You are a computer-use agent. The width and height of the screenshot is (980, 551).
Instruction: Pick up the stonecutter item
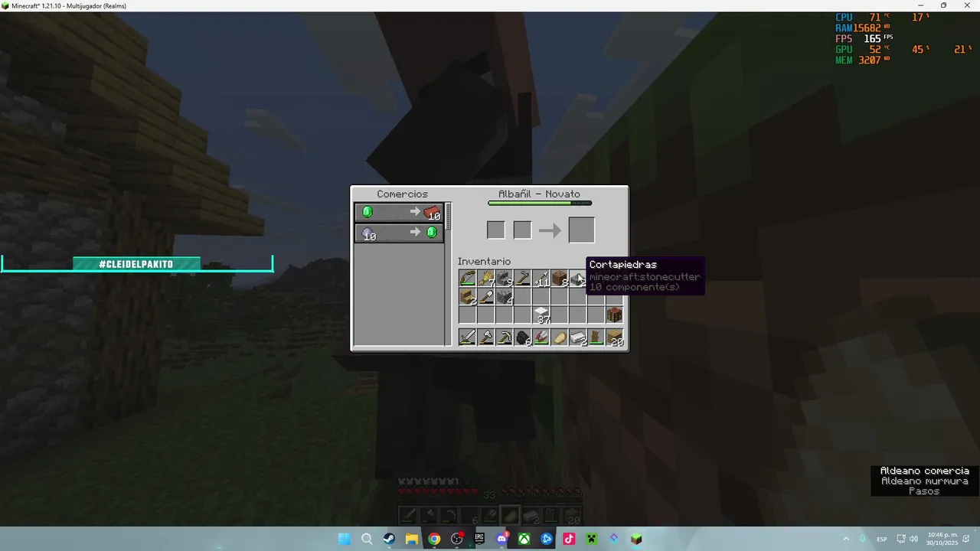[x=577, y=279]
